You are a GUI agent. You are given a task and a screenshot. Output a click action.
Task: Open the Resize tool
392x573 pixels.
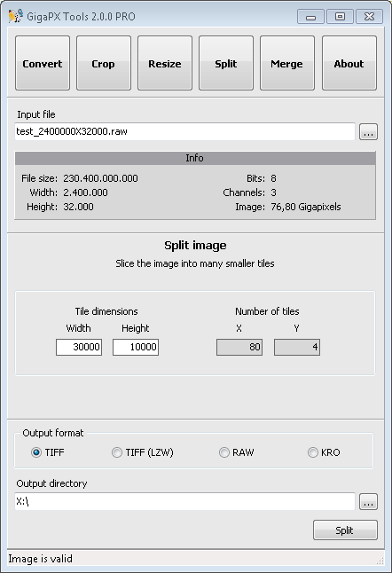165,63
